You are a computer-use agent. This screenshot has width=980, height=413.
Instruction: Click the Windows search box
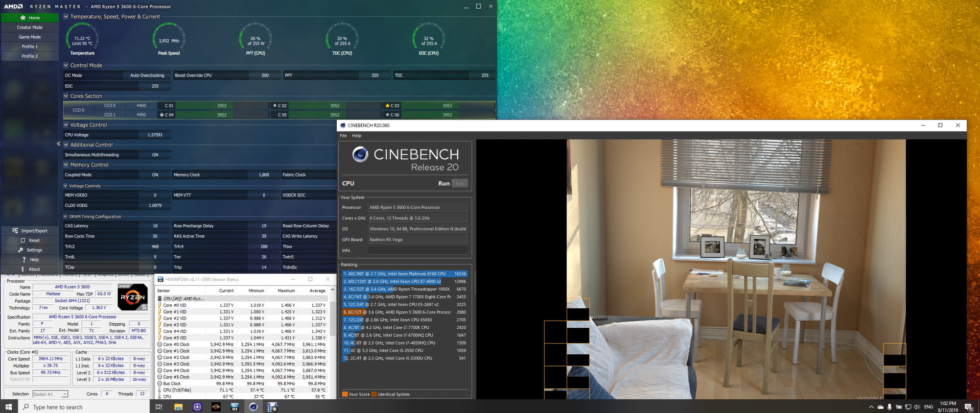click(84, 407)
